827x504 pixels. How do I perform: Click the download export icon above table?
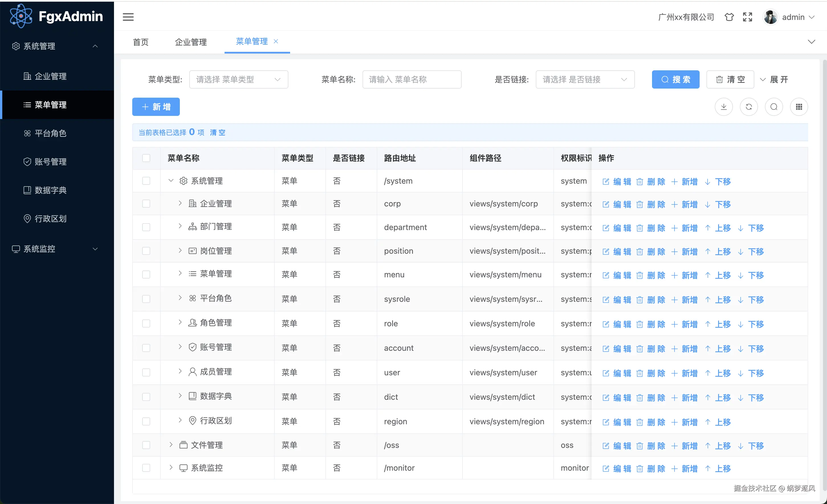pos(723,106)
